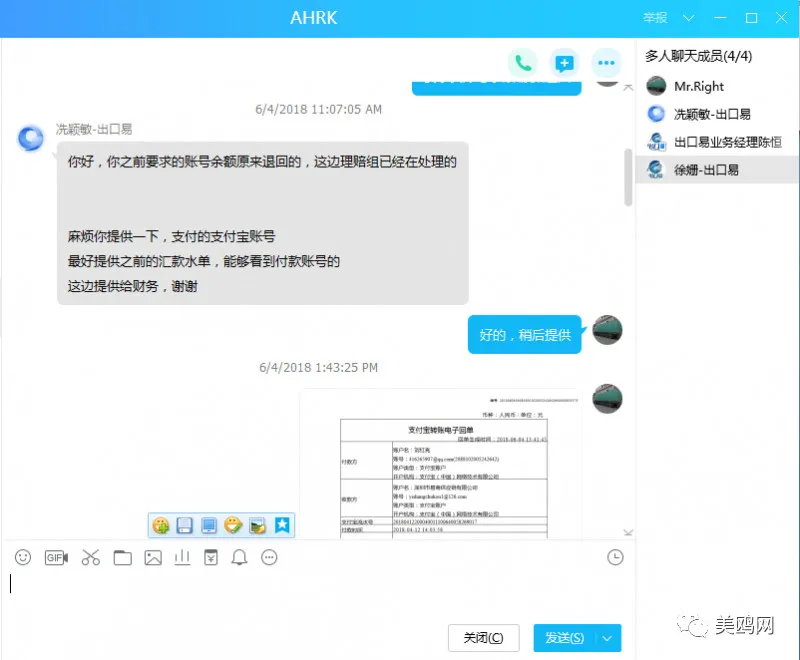Select the scissors screenshot tool
This screenshot has height=660, width=800.
tap(91, 557)
